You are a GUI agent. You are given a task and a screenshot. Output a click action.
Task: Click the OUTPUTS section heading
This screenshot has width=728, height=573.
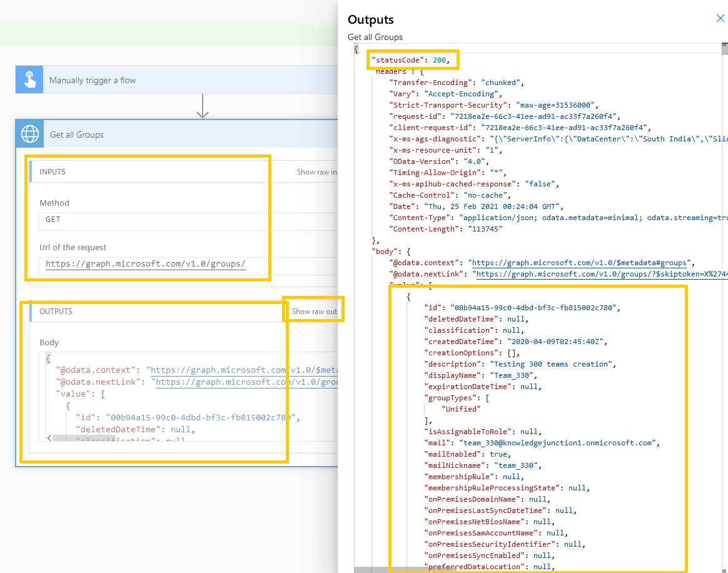click(56, 312)
